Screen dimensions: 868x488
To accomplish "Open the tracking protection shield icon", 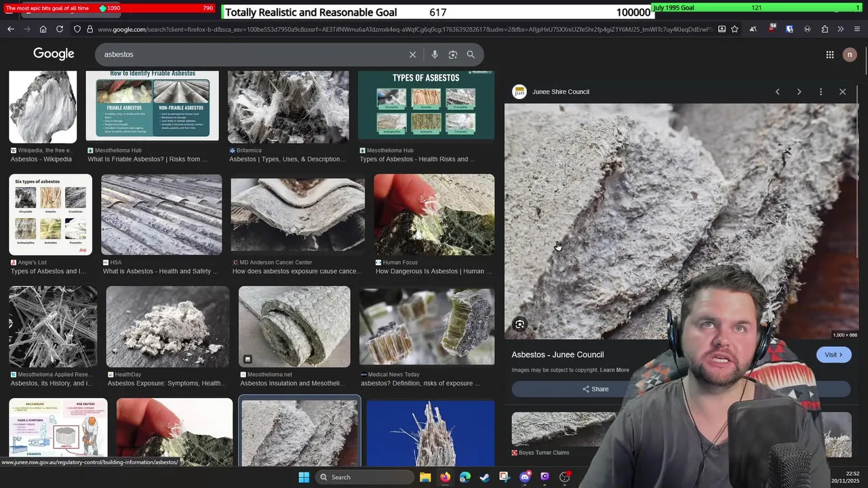I will pos(77,29).
